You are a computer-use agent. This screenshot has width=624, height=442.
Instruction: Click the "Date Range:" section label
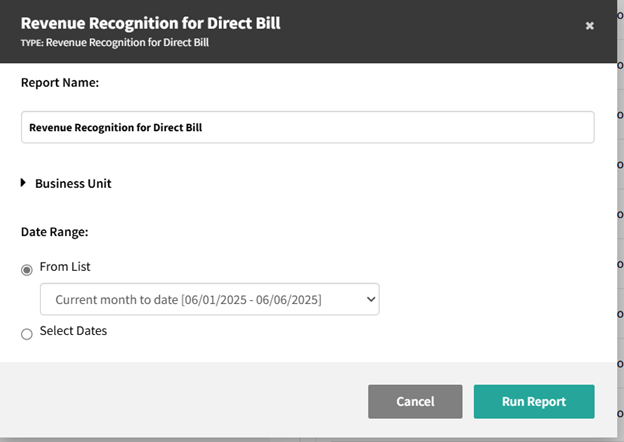(55, 232)
